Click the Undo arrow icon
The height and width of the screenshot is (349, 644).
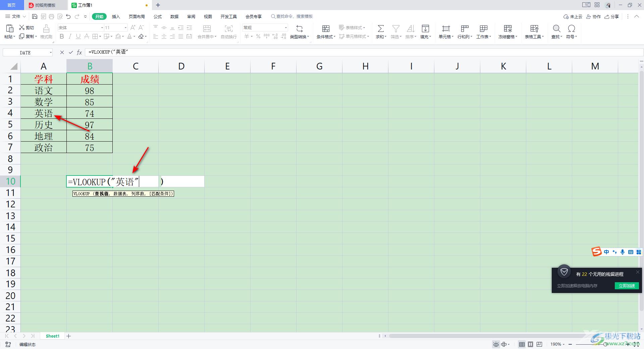(68, 16)
